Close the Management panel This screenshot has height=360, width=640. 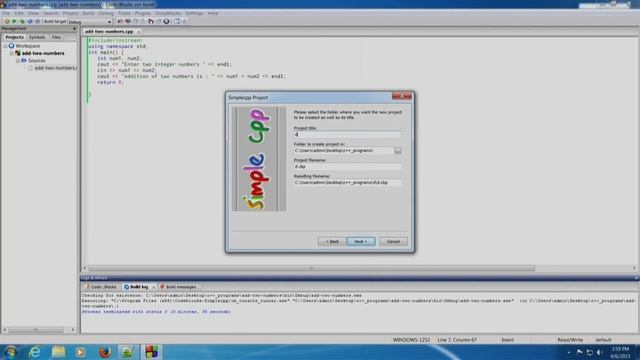[x=74, y=29]
